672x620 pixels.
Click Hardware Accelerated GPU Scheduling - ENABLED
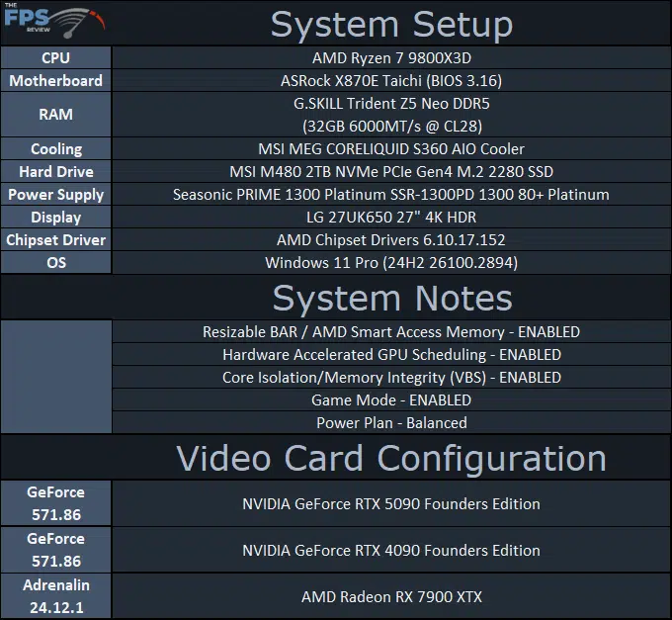[391, 355]
